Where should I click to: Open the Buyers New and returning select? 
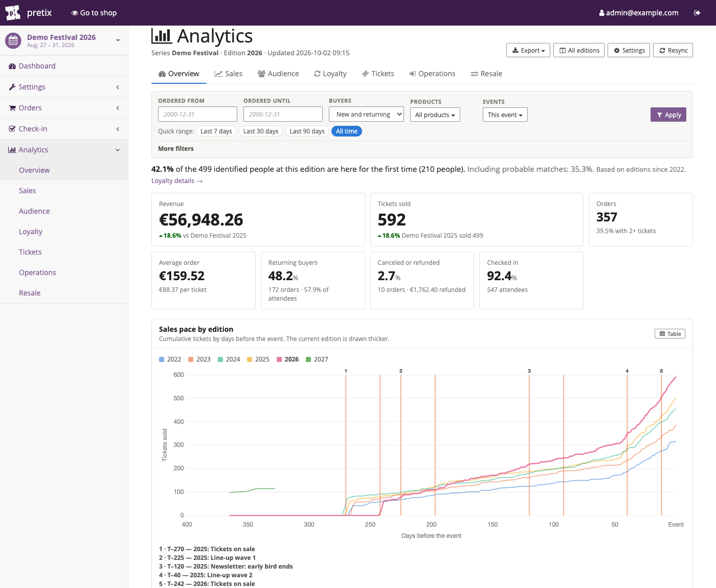point(366,115)
